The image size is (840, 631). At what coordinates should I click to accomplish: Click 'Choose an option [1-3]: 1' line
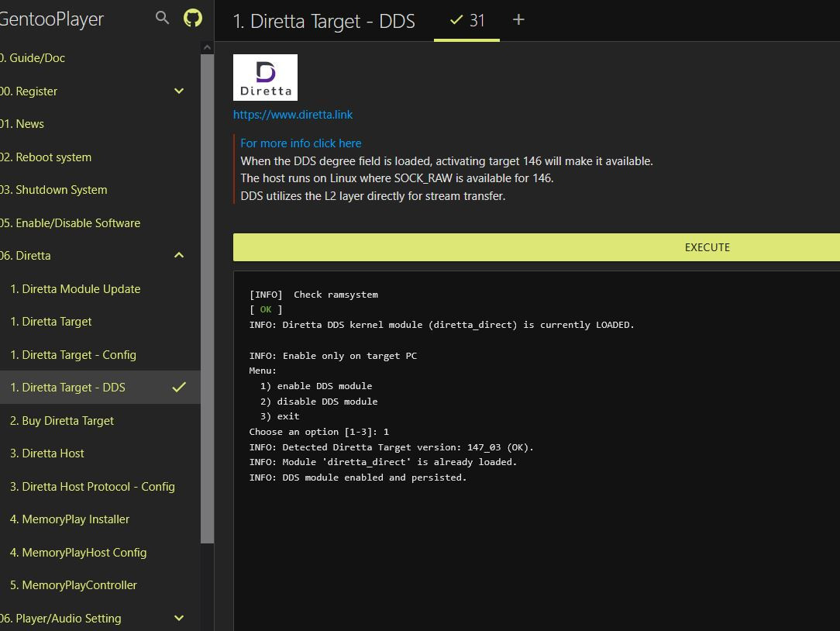pos(319,432)
